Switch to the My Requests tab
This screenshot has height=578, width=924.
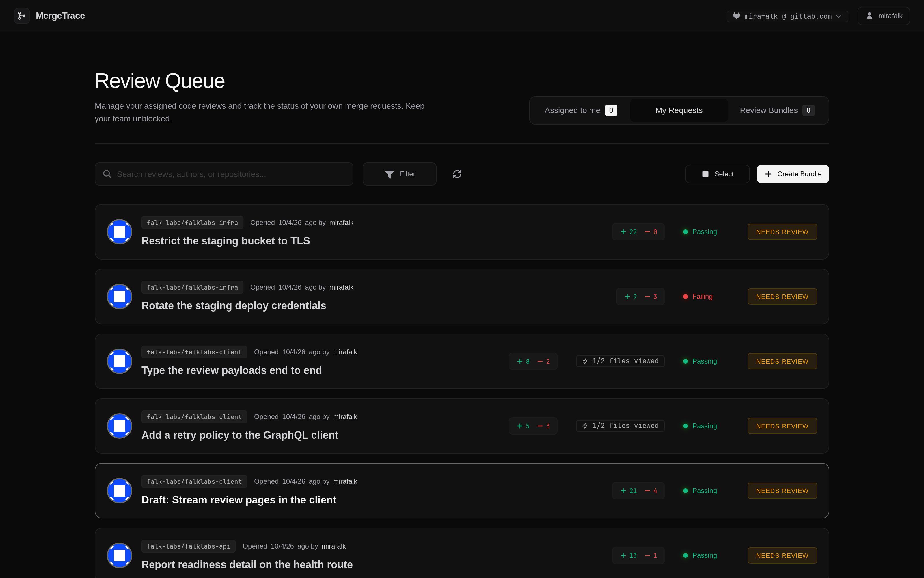pyautogui.click(x=679, y=110)
